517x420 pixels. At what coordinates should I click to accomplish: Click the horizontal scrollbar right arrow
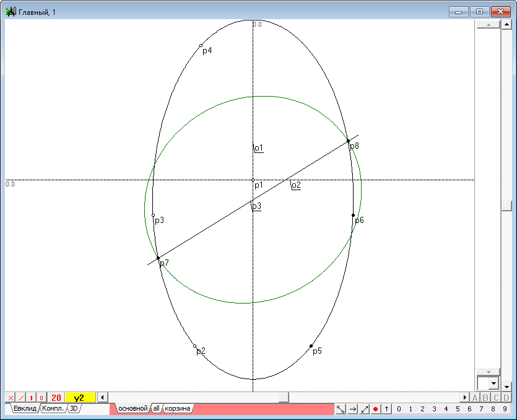pos(464,397)
